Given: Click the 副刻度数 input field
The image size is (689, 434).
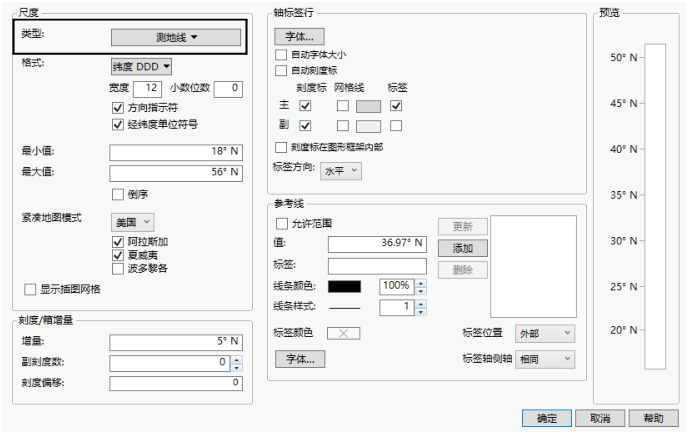Looking at the screenshot, I should (x=170, y=363).
